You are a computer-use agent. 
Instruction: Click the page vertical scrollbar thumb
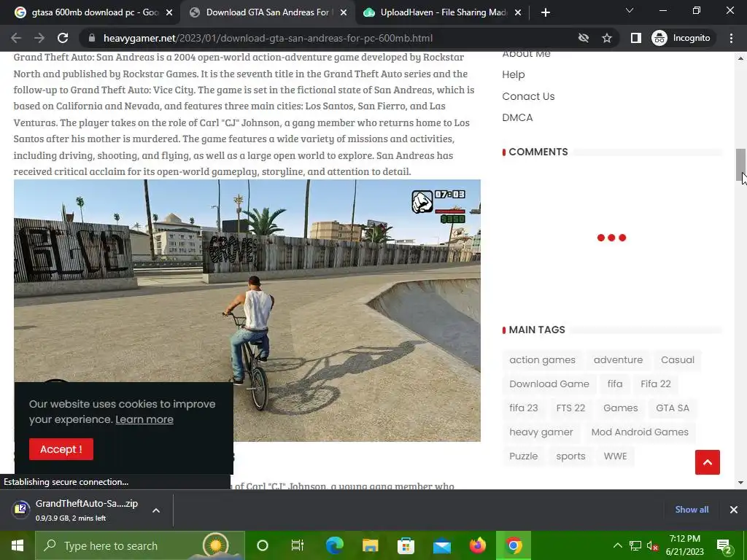pos(740,165)
